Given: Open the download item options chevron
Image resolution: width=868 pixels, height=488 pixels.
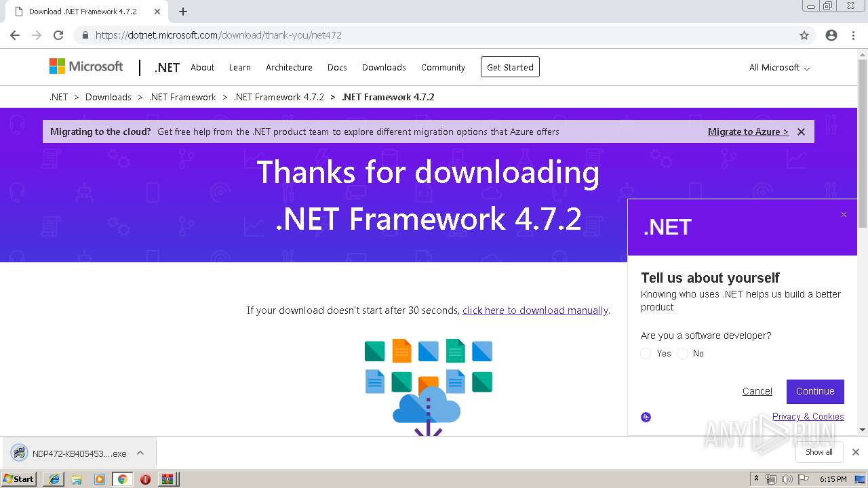Looking at the screenshot, I should 140,453.
